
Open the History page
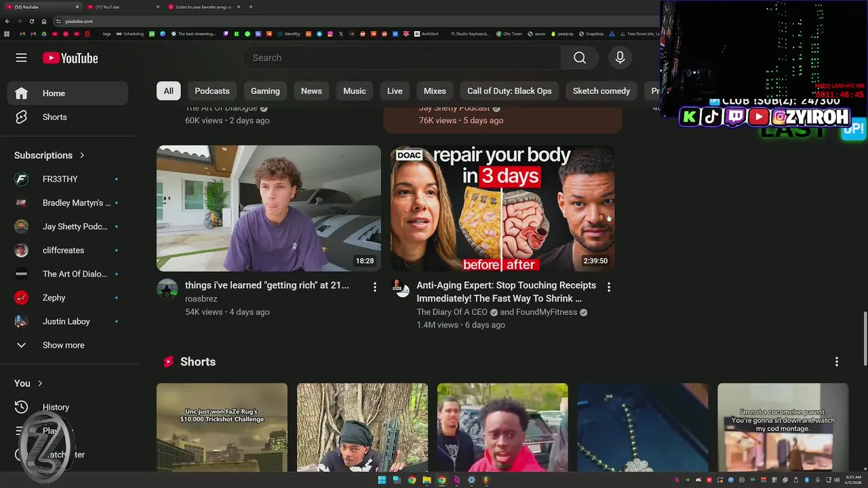tap(68, 407)
